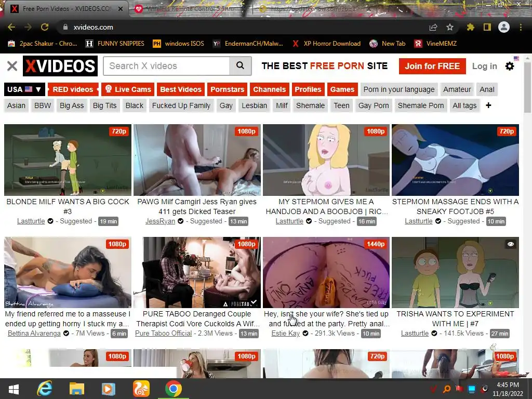This screenshot has width=532, height=399.
Task: Open the All tags link
Action: coord(464,105)
